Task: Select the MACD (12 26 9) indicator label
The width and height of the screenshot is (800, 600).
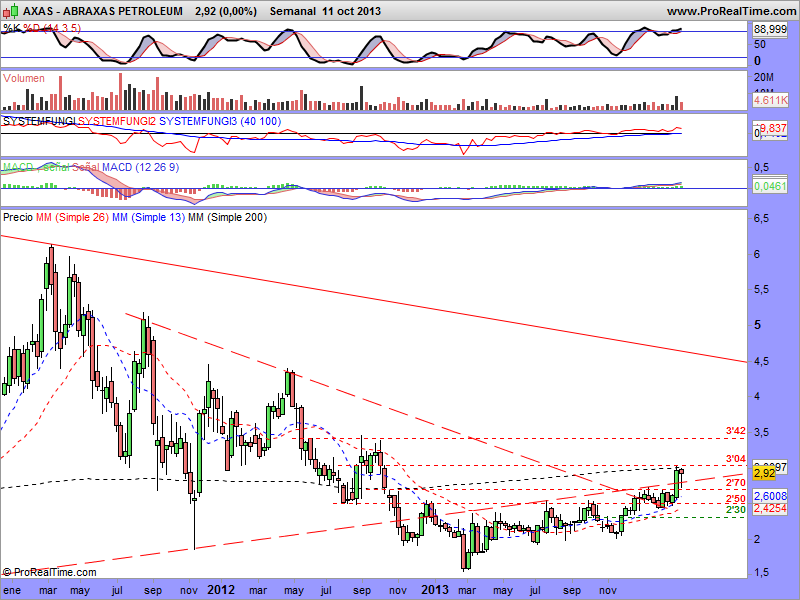Action: pos(140,167)
